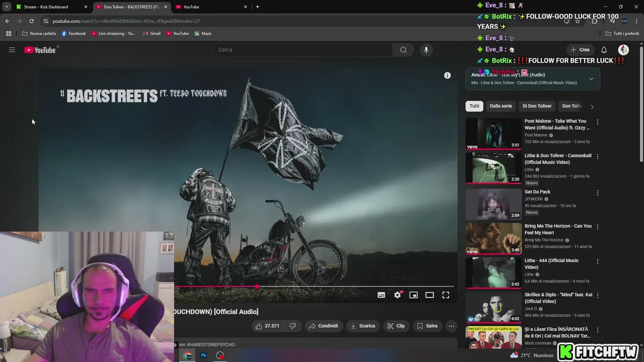Open the Facebook bookmark
Screen dimensions: 644x362
[73, 34]
